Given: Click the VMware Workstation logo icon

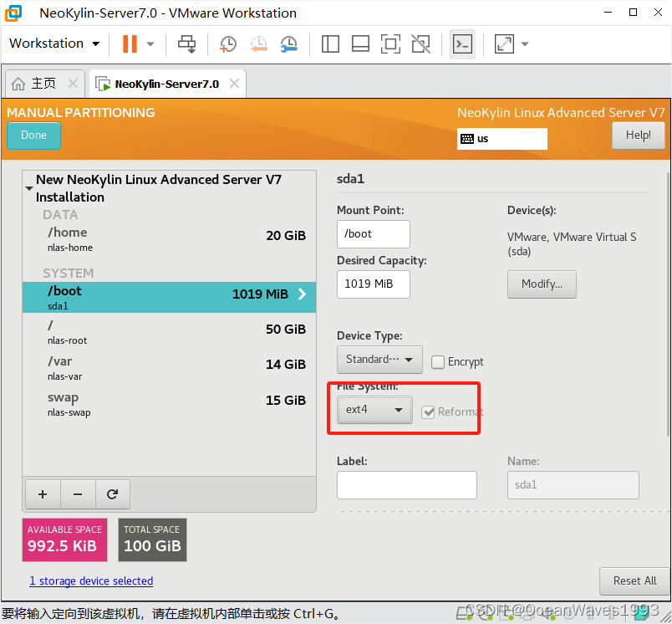Looking at the screenshot, I should [13, 13].
